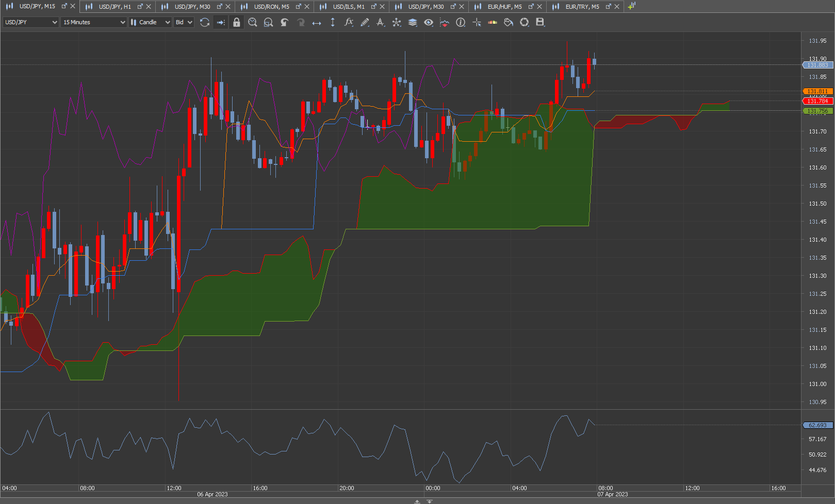The height and width of the screenshot is (504, 835).
Task: Close the EUR/TRY, M5 tab
Action: pos(617,7)
